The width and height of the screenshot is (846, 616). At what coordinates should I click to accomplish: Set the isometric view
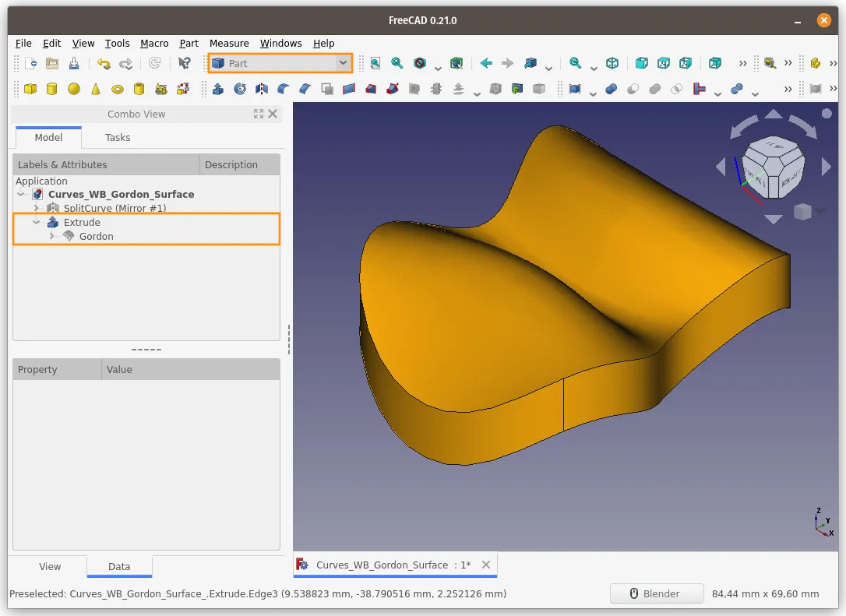612,63
